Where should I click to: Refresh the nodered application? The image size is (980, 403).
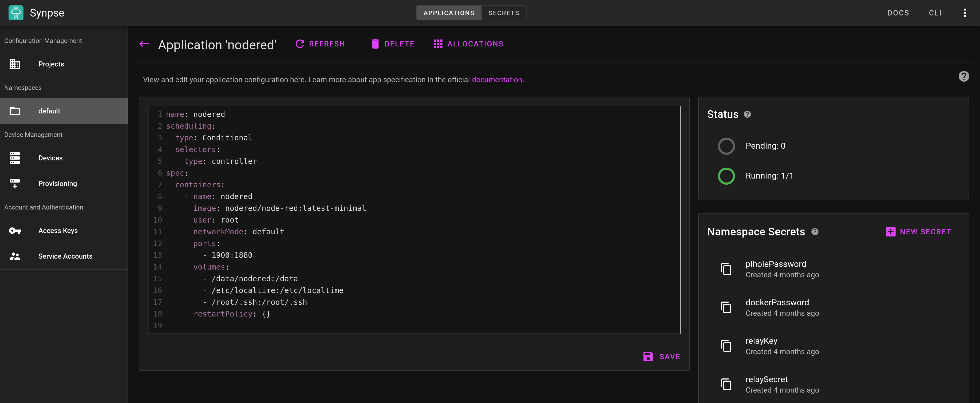point(320,44)
